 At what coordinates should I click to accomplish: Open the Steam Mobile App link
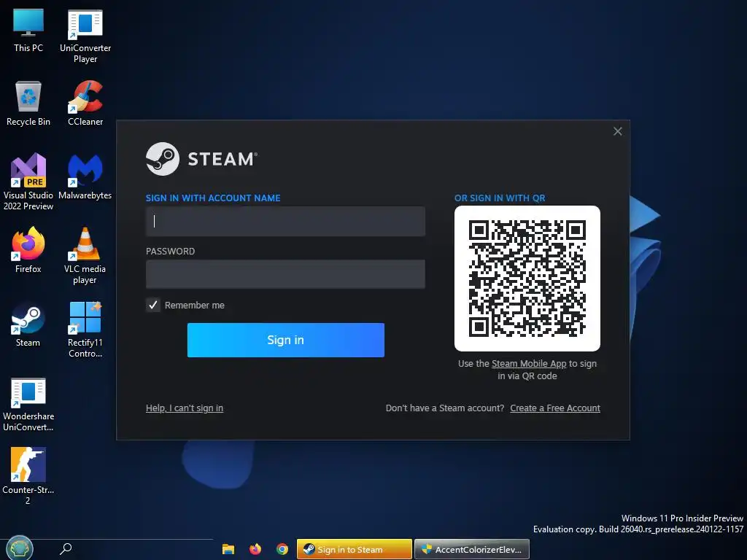click(x=529, y=363)
